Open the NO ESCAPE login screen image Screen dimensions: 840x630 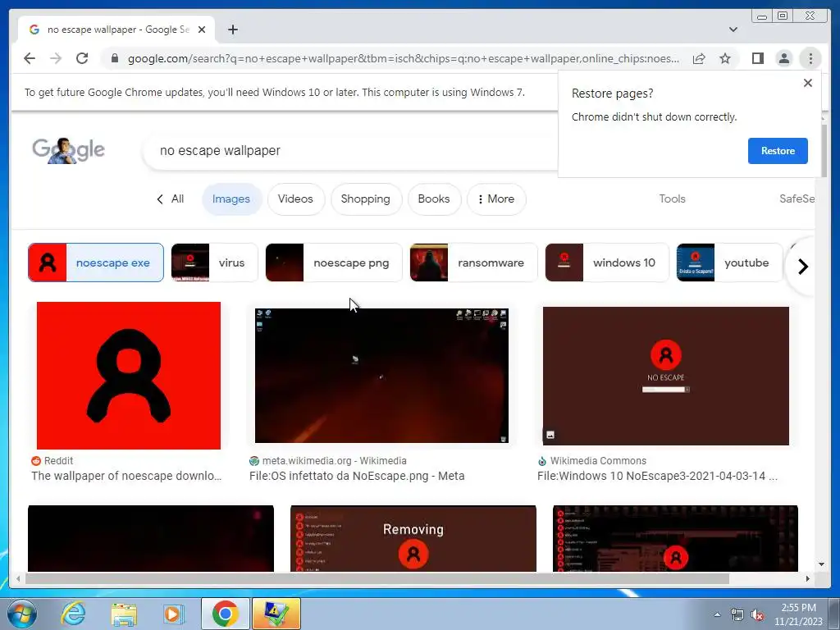pyautogui.click(x=666, y=376)
